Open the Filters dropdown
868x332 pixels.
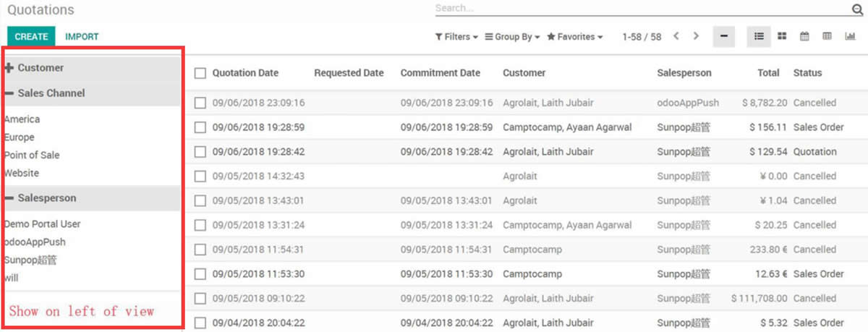456,37
